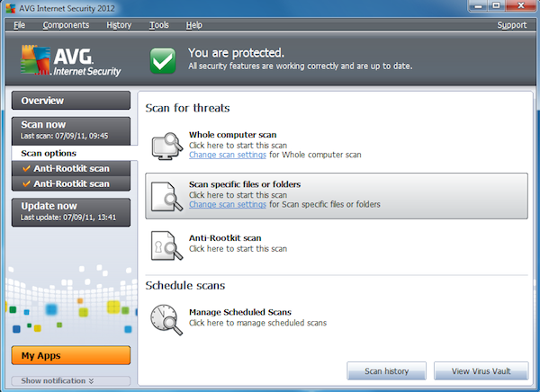Click the 'You are protected.' status text
This screenshot has height=392, width=540.
[236, 53]
